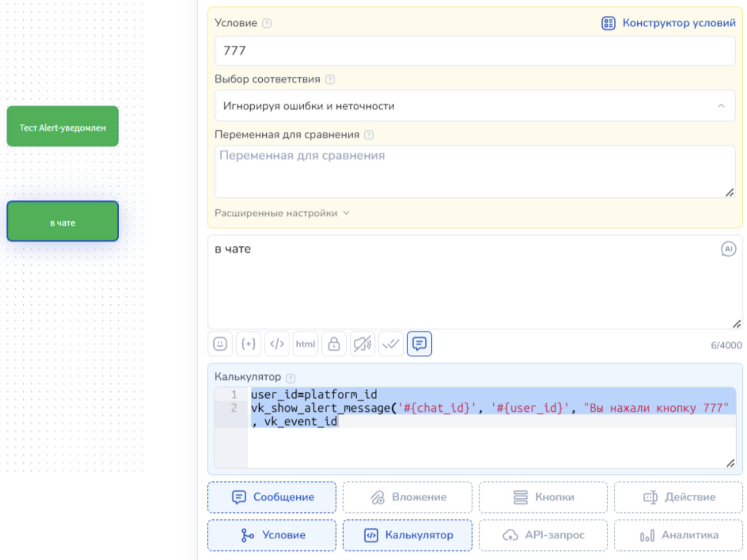Expand Расширенные настройки section
The width and height of the screenshot is (747, 560).
282,213
